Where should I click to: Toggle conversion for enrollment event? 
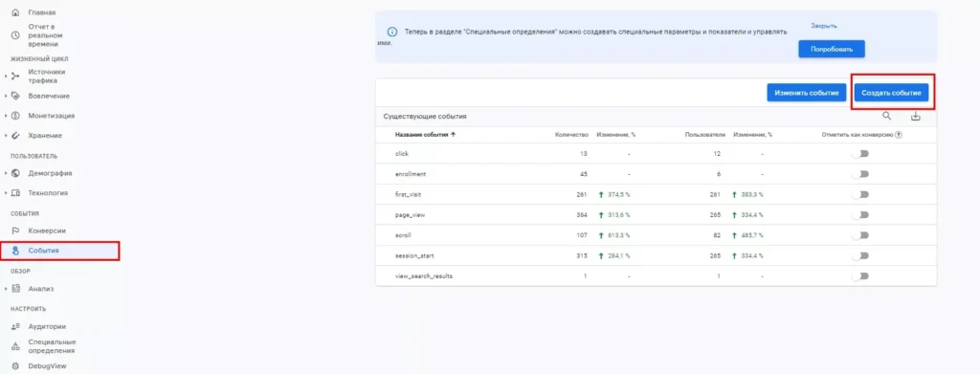click(860, 174)
